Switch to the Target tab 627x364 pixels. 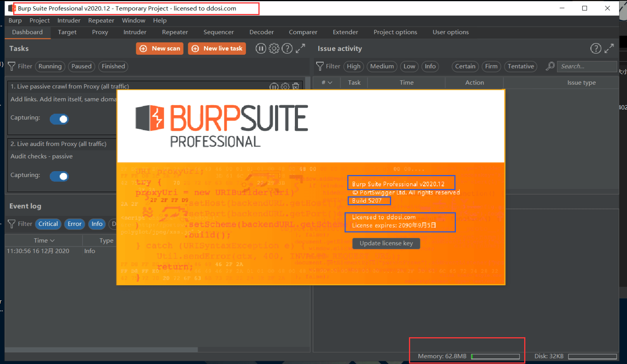(x=67, y=32)
